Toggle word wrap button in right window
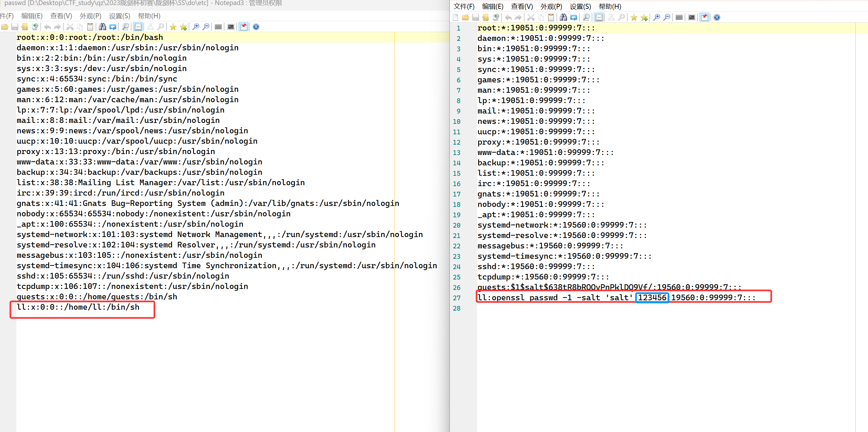The height and width of the screenshot is (432, 868). click(x=599, y=18)
